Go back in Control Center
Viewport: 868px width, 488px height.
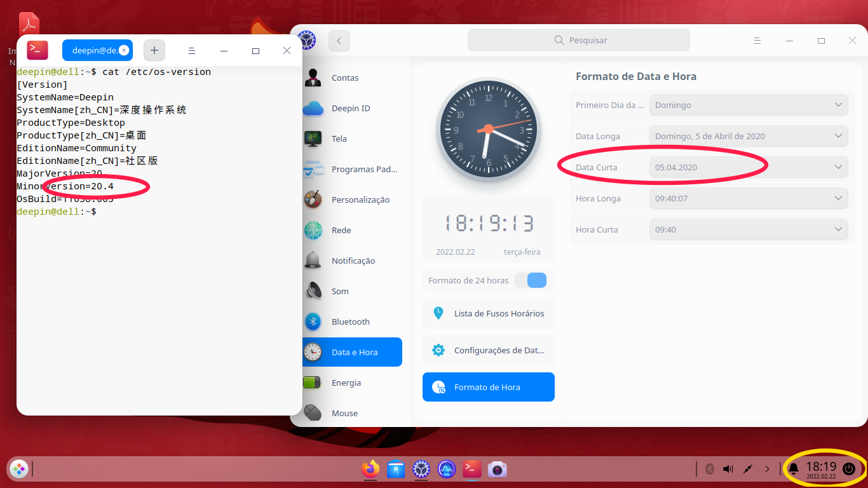tap(339, 41)
